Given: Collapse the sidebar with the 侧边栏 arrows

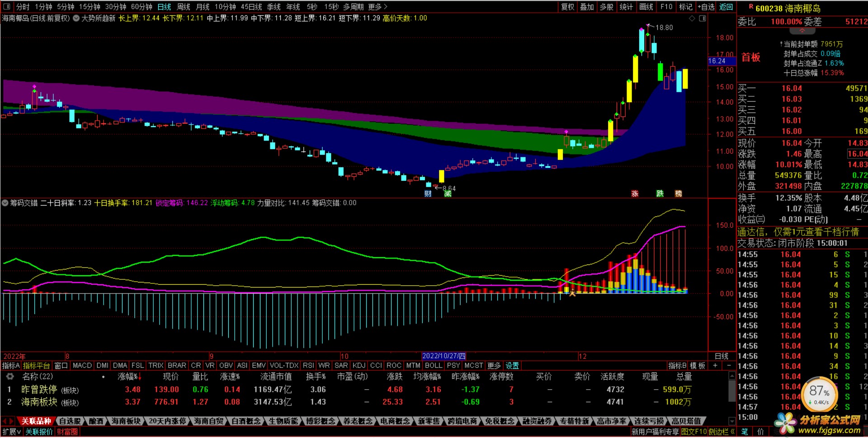Looking at the screenshot, I should (722, 432).
